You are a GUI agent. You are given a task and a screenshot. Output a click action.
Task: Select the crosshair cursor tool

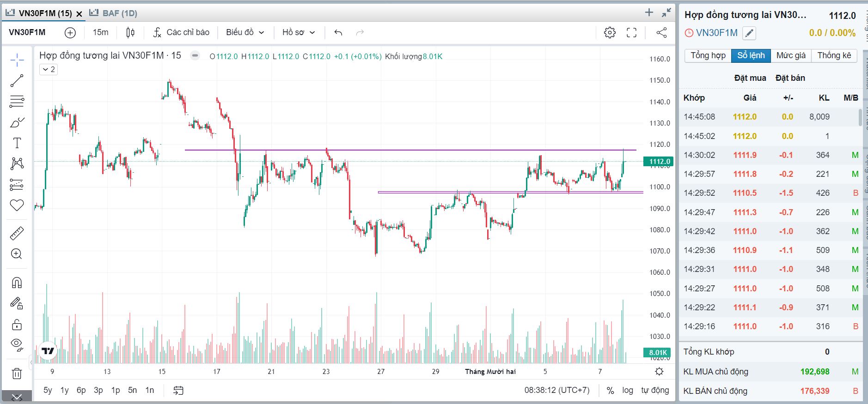[x=17, y=60]
